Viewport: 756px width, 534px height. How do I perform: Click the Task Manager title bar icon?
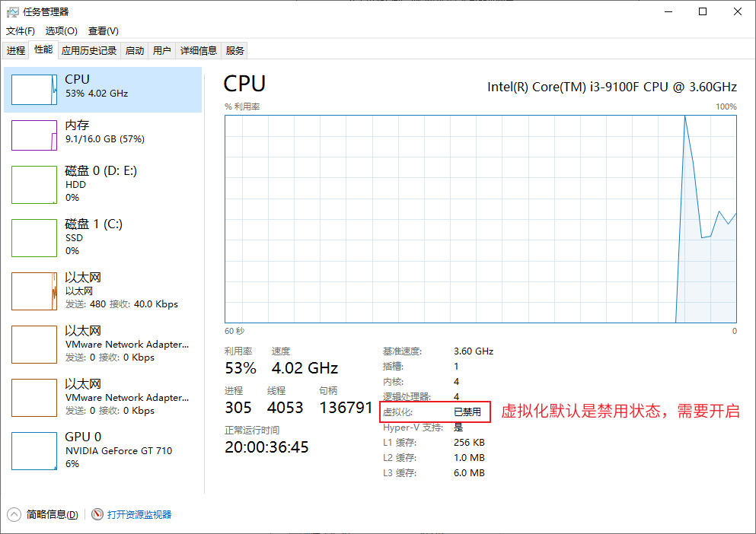(12, 11)
